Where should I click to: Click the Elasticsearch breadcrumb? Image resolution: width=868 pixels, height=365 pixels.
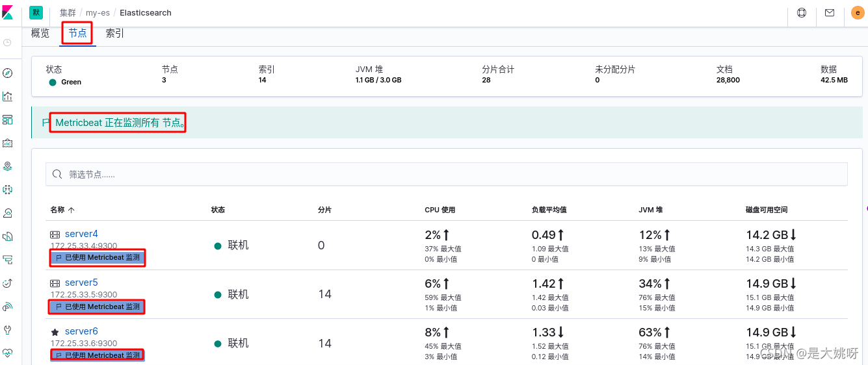(x=146, y=12)
